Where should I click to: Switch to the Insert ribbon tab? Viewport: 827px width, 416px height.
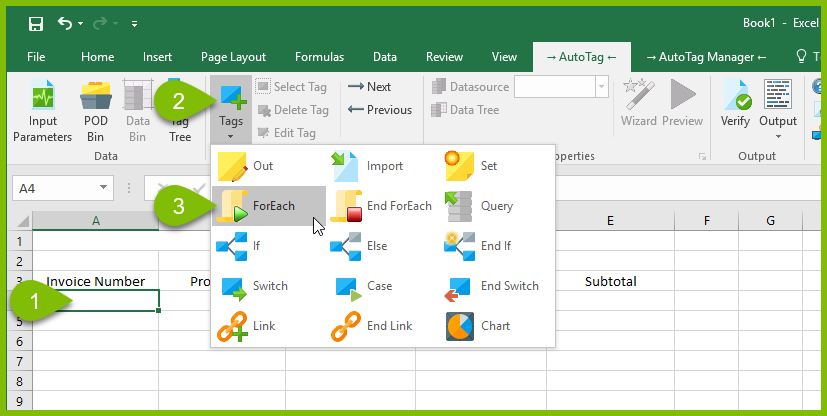click(157, 57)
